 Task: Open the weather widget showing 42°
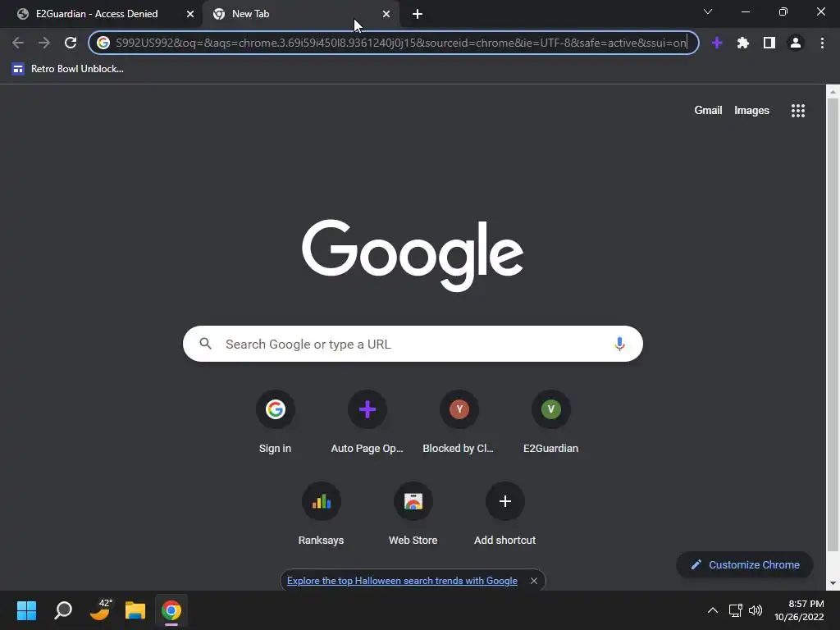pos(99,610)
